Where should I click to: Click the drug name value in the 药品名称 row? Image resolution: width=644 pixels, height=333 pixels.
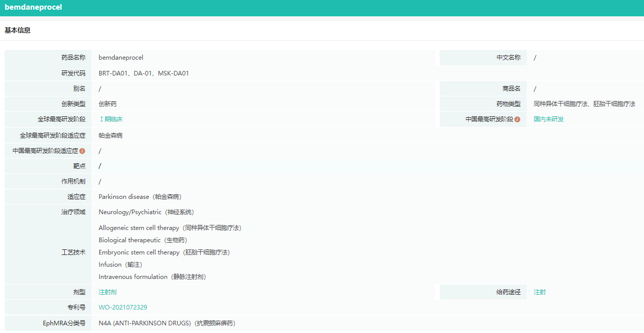click(121, 58)
